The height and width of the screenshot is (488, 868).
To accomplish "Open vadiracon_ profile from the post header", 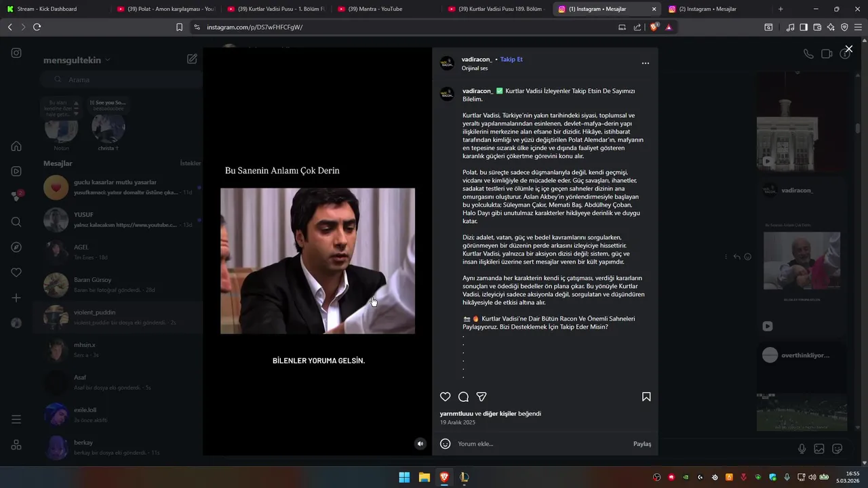I will tap(477, 59).
